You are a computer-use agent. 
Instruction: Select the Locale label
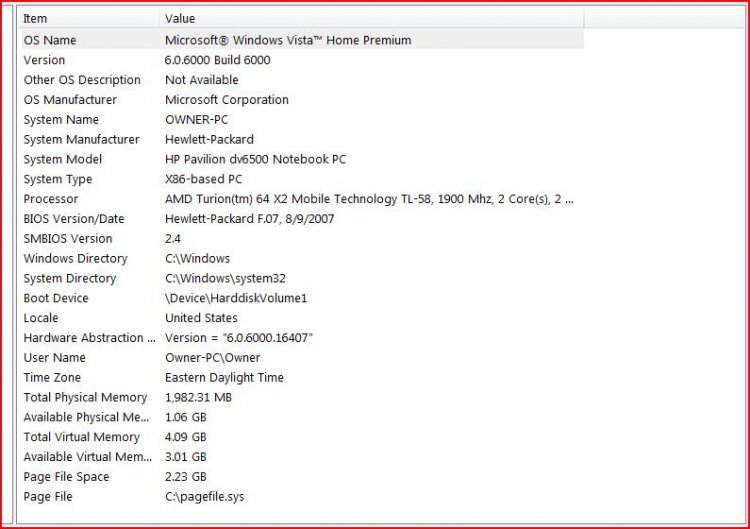(x=41, y=318)
